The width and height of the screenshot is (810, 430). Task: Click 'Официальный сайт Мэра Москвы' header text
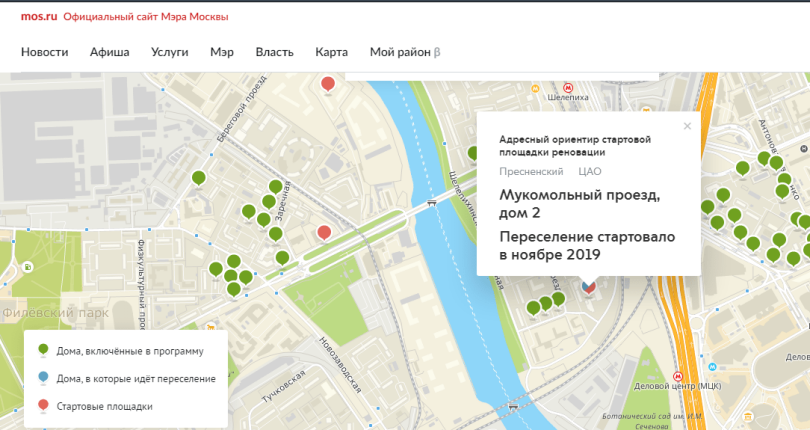point(146,17)
